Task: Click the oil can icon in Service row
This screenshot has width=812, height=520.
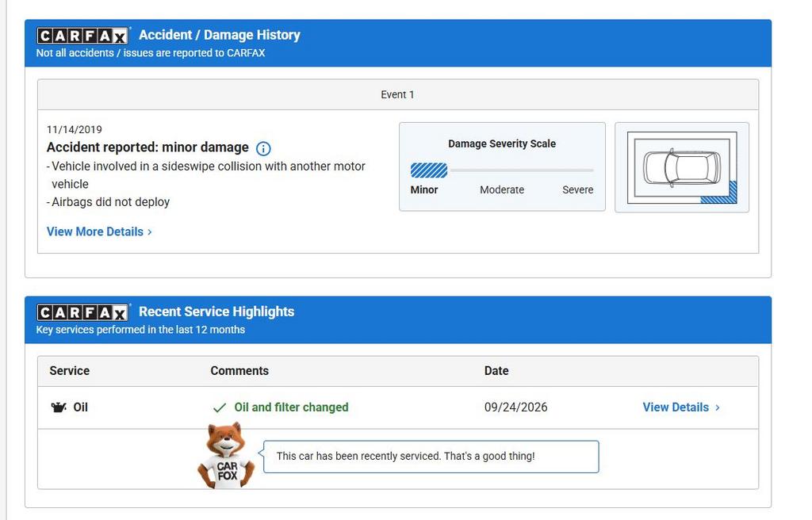Action: pos(59,407)
